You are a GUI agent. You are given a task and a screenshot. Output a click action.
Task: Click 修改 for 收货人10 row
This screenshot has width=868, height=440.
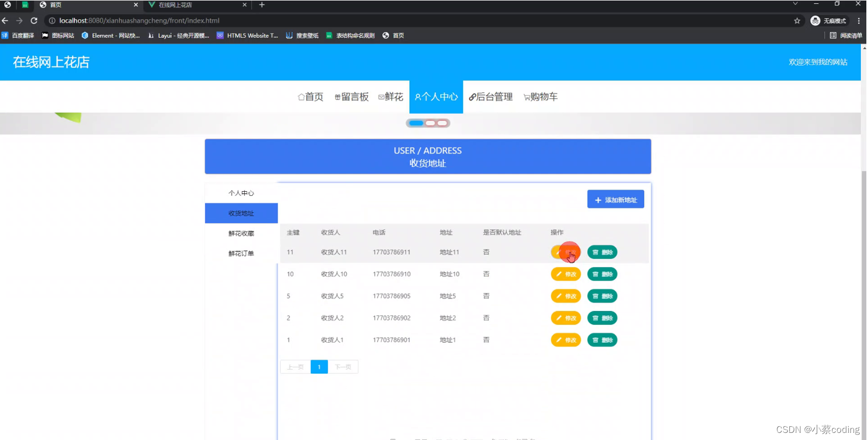(x=565, y=274)
